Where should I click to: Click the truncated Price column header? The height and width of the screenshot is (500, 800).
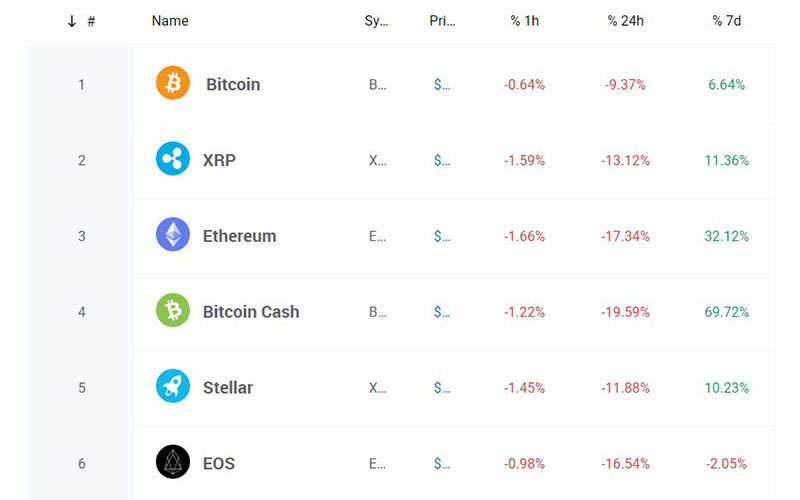tap(442, 21)
